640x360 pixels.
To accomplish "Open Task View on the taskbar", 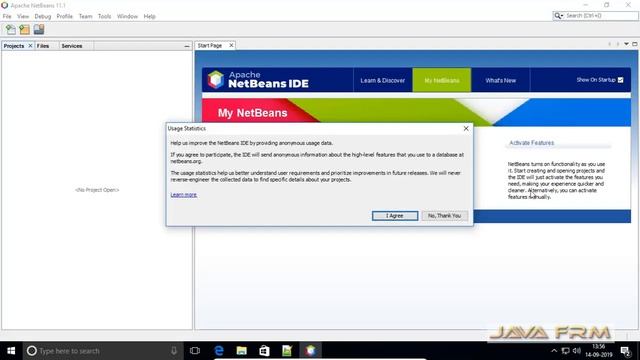I will click(x=195, y=351).
